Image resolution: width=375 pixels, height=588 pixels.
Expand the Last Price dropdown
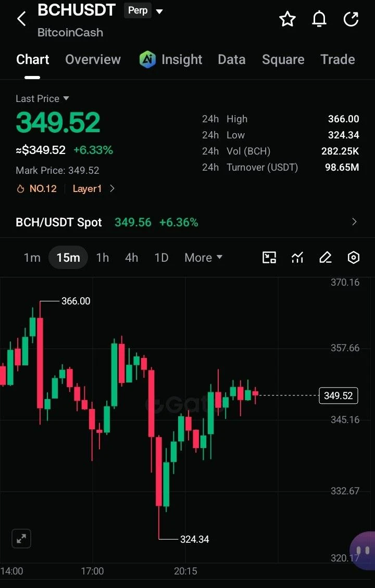(66, 98)
